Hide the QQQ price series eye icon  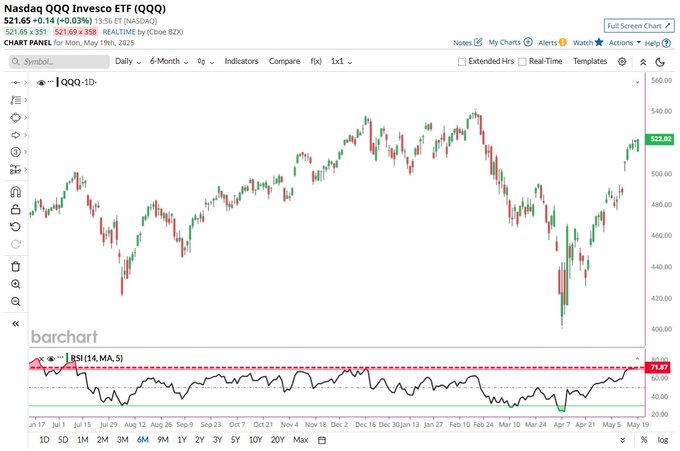click(x=41, y=82)
